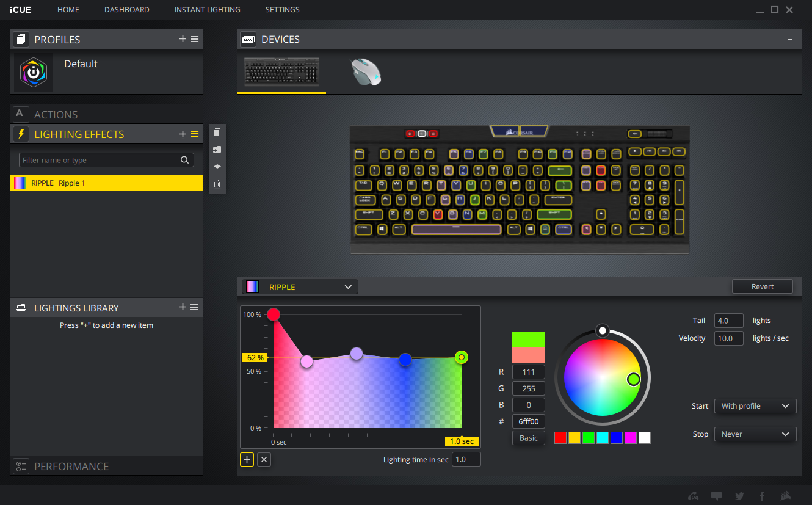
Task: Click the save-to-library icon below copy
Action: click(x=217, y=149)
